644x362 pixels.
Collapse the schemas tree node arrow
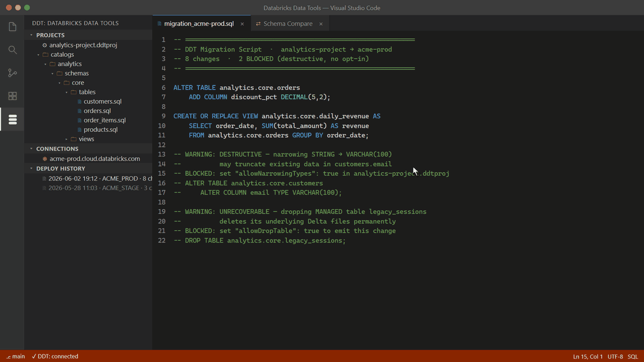coord(52,74)
